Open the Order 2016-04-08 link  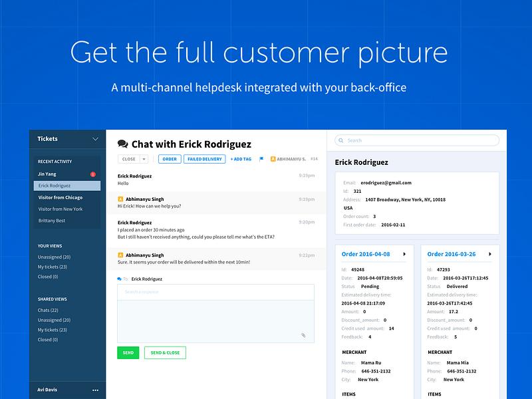click(366, 254)
